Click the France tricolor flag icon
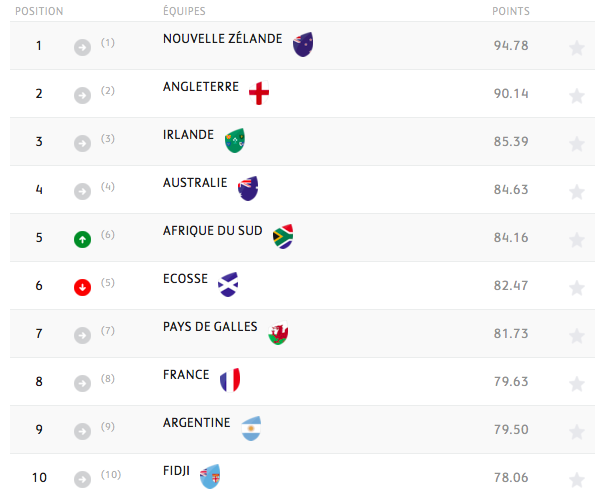602x501 pixels. click(x=230, y=380)
